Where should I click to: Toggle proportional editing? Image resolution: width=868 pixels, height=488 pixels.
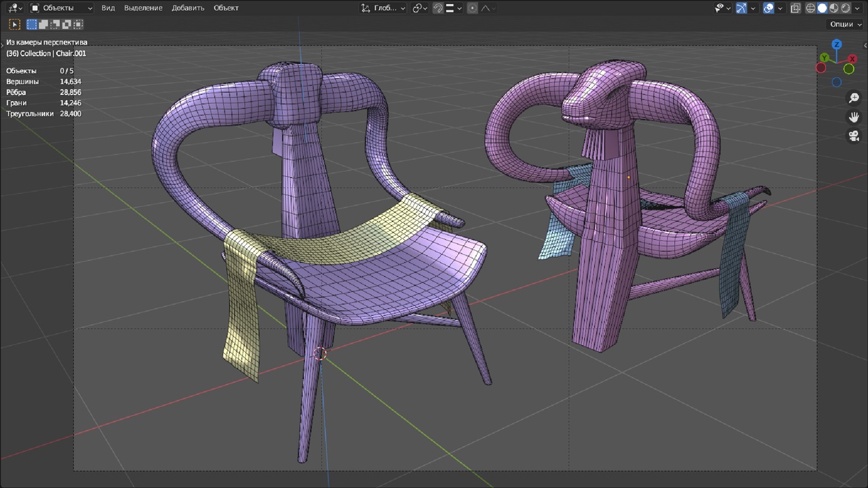[x=473, y=8]
